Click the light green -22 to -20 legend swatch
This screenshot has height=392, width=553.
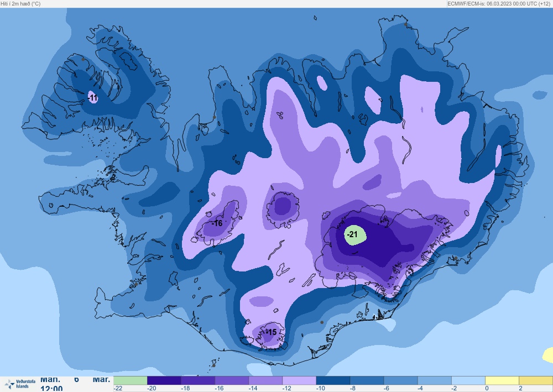pyautogui.click(x=130, y=380)
